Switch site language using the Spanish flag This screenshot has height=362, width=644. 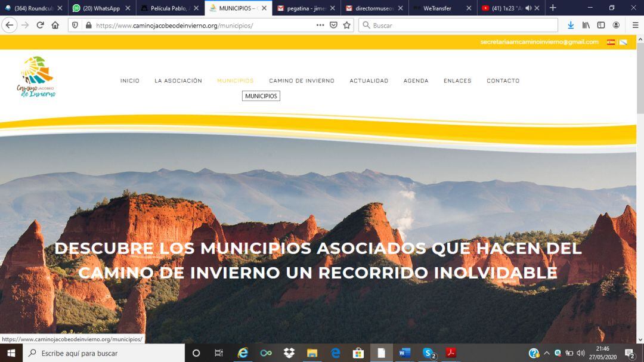(x=610, y=42)
